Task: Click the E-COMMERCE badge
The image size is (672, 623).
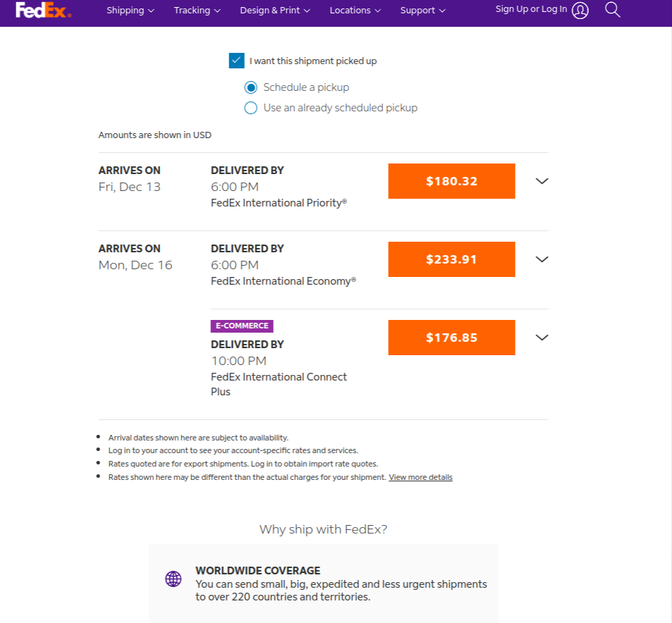Action: [x=242, y=326]
